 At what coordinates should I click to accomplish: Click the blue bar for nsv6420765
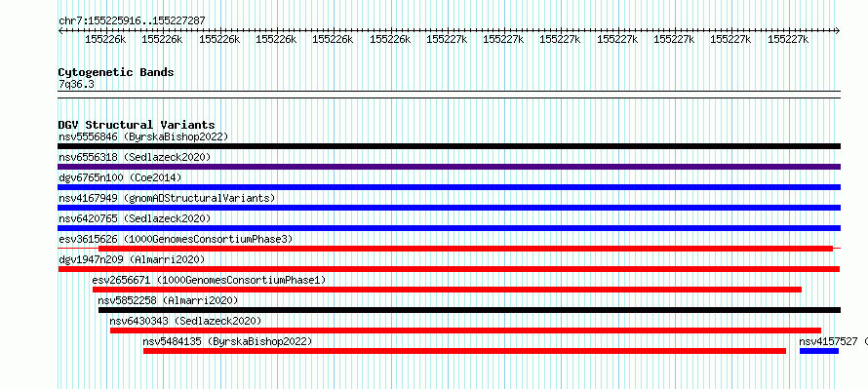(x=449, y=228)
